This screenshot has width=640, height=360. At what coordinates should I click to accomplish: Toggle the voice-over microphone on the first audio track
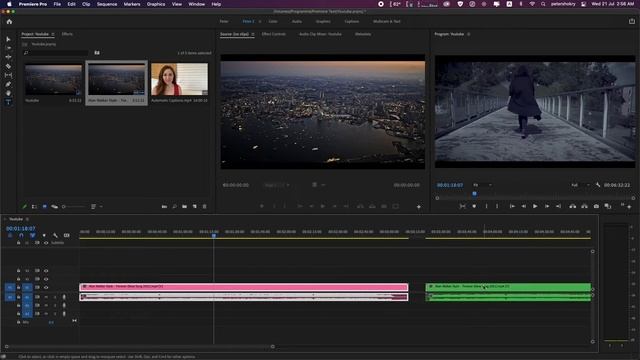pos(64,297)
